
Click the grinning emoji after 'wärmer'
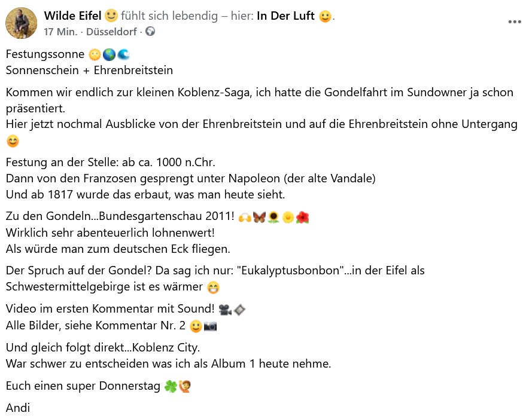213,288
